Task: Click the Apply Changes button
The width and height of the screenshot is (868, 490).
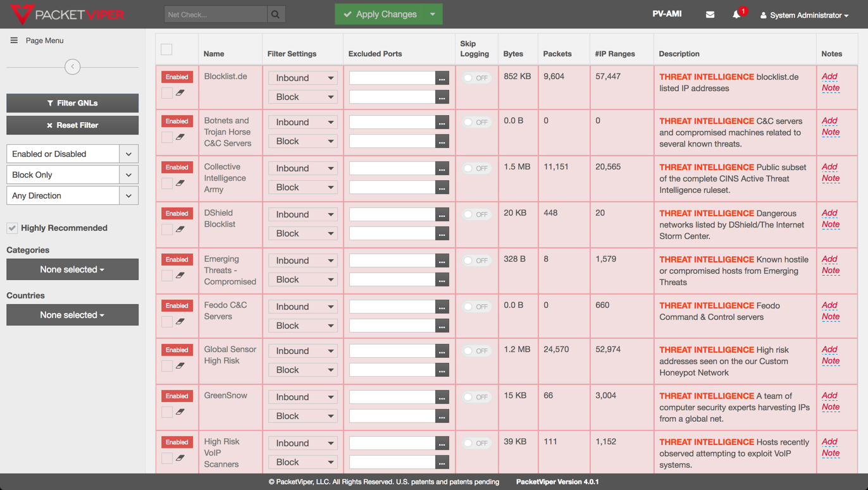Action: (x=380, y=14)
